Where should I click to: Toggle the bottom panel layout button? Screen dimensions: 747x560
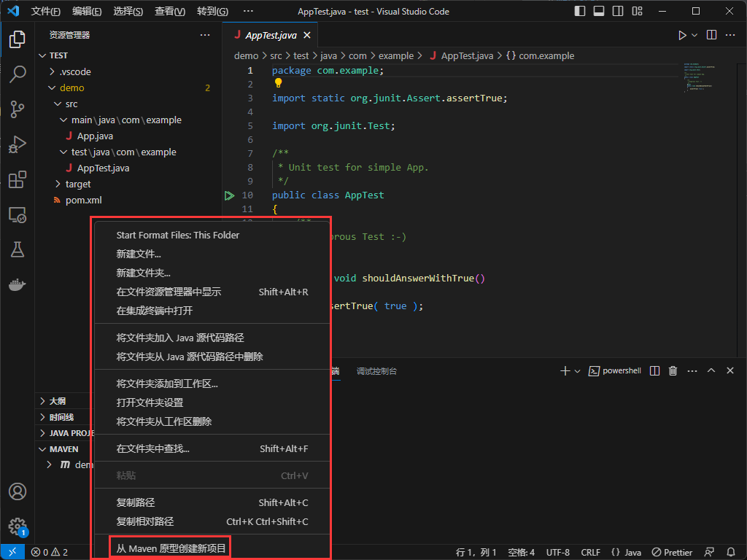coord(599,12)
